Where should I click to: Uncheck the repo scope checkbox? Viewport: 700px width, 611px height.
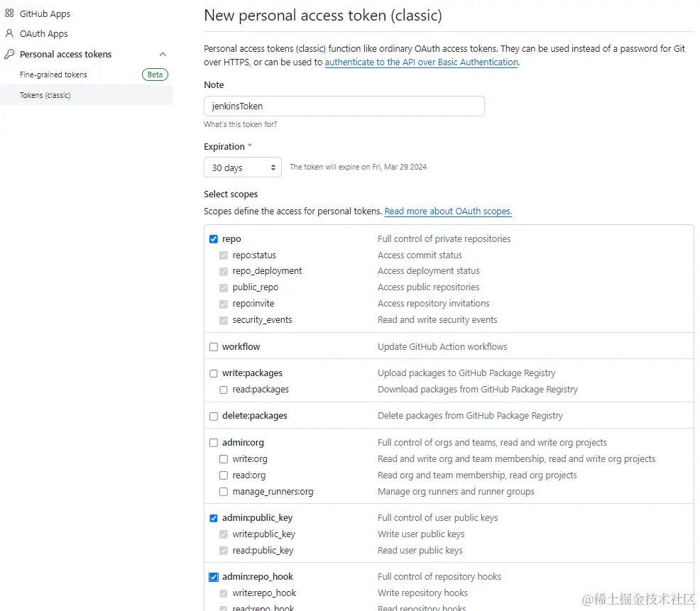click(214, 239)
